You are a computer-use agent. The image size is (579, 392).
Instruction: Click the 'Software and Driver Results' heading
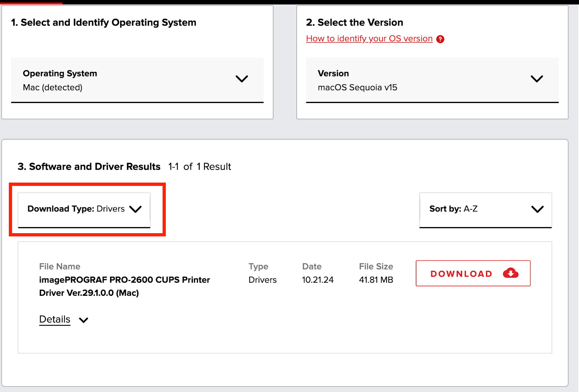click(x=89, y=166)
